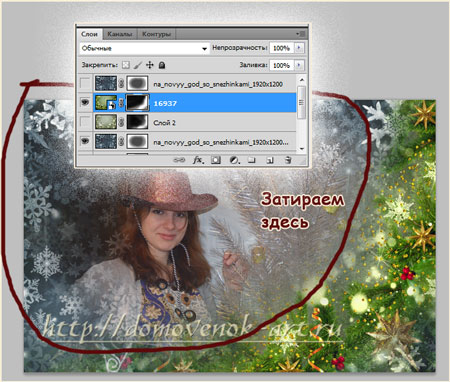
Task: Select the Слой 2 image thumbnail
Action: [106, 122]
